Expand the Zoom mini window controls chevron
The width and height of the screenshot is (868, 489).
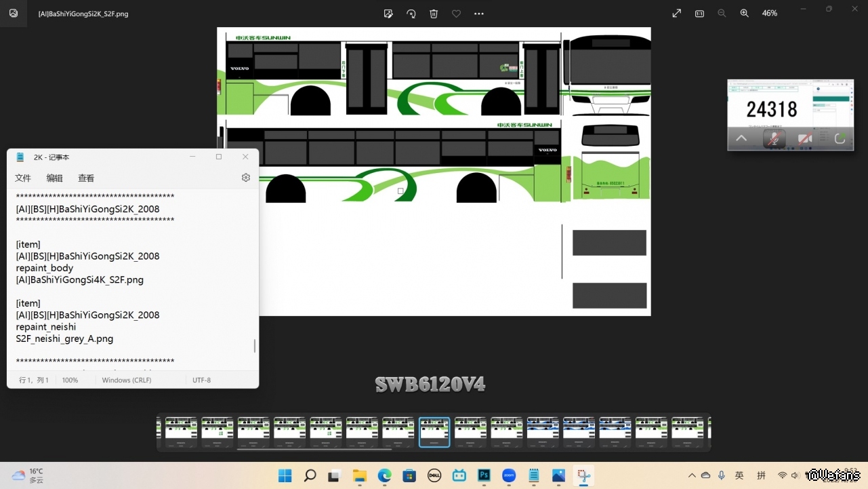(741, 138)
